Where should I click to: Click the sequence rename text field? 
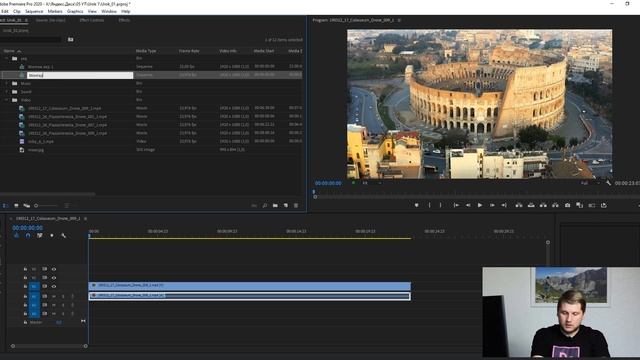[80, 75]
